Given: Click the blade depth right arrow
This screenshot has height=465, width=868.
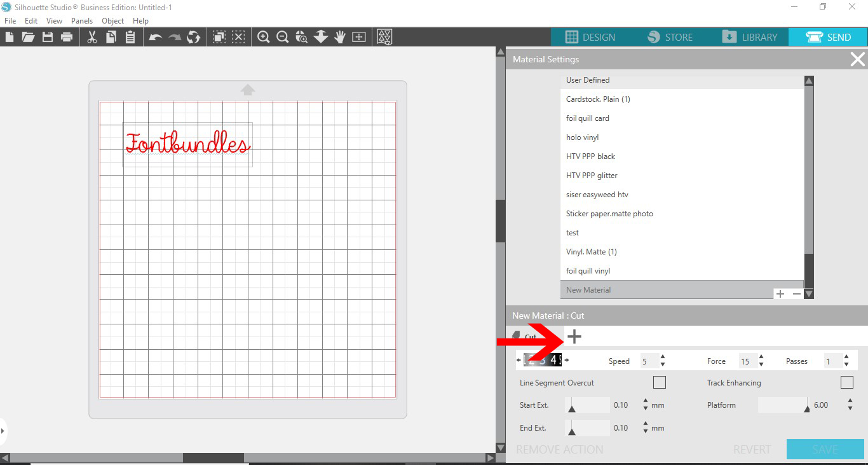Looking at the screenshot, I should click(x=567, y=361).
